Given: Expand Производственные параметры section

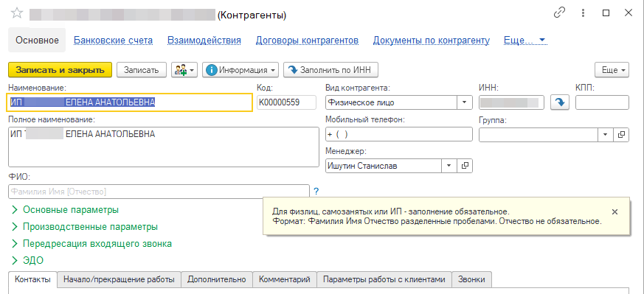Looking at the screenshot, I should pyautogui.click(x=85, y=227).
